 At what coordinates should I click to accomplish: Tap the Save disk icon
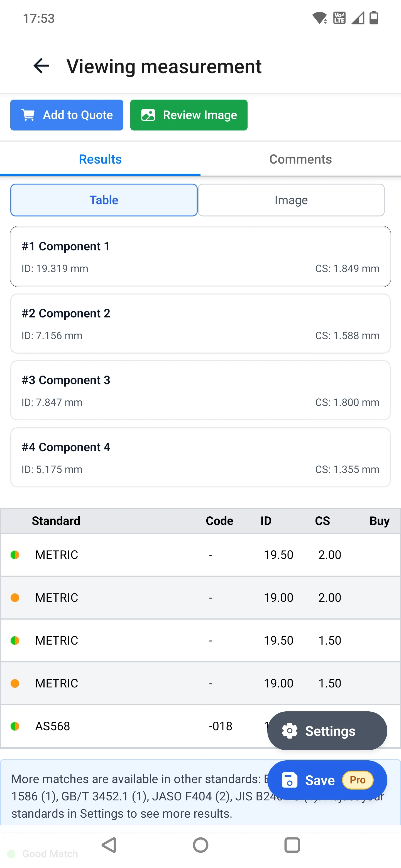click(x=289, y=780)
